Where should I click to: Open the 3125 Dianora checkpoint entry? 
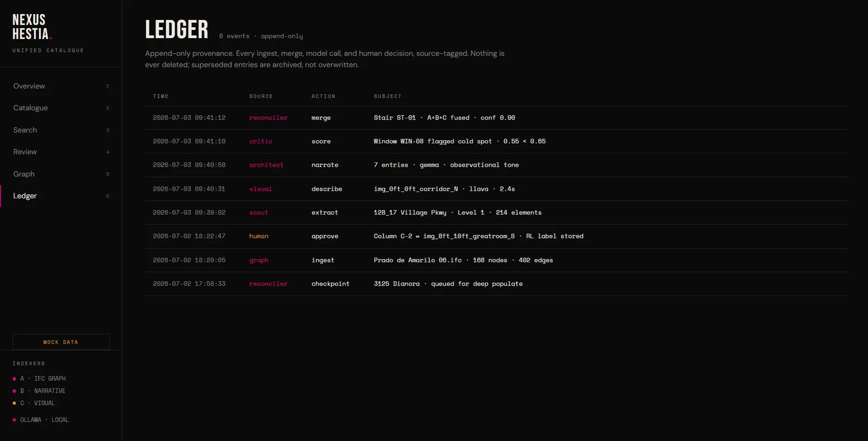(x=448, y=284)
